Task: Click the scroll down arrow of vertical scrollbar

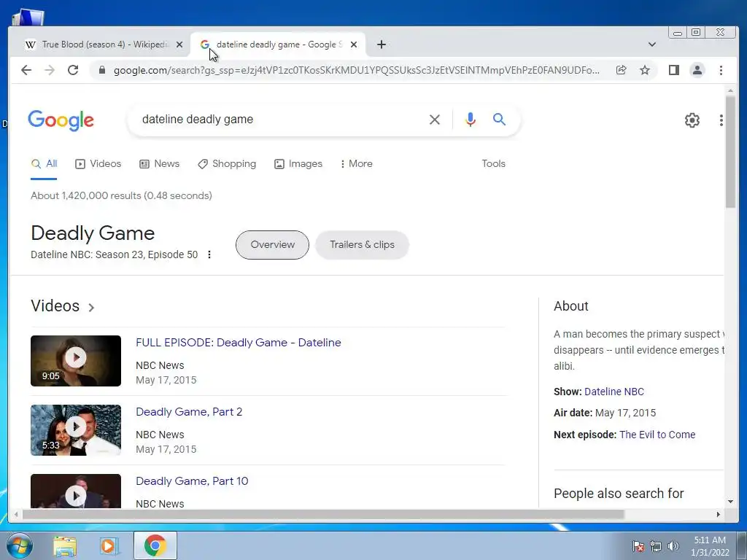Action: (730, 502)
